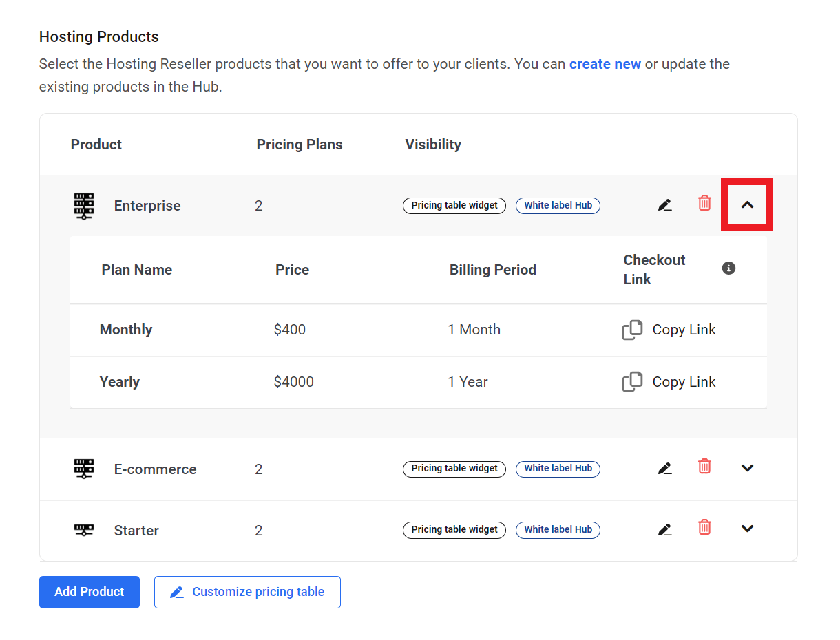Click the Monthly plan name

tap(126, 330)
